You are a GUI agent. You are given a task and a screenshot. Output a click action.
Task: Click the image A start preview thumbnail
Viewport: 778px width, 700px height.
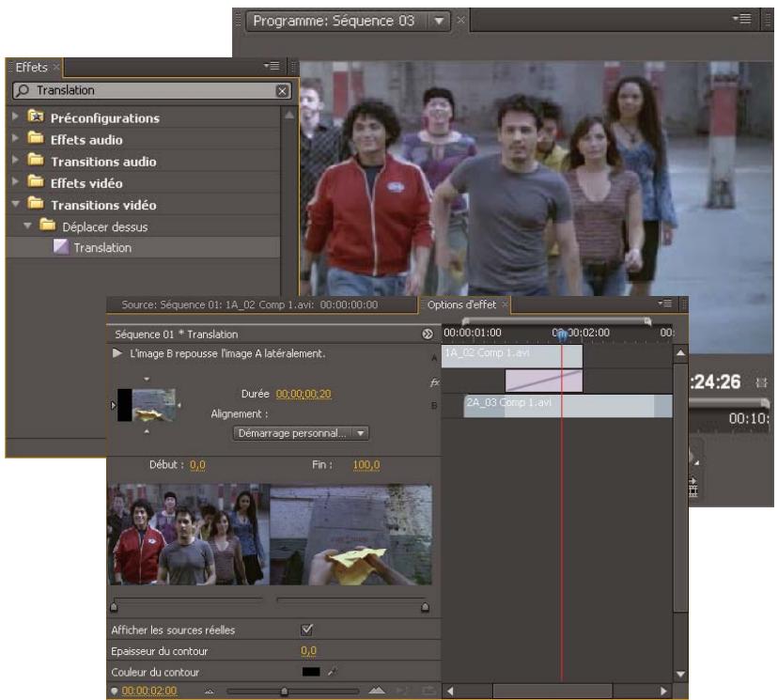click(189, 534)
